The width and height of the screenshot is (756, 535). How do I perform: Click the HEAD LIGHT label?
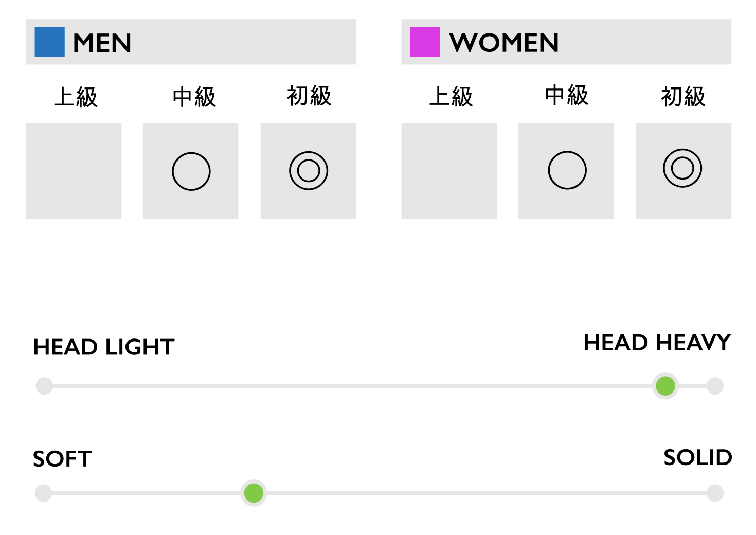coord(104,347)
